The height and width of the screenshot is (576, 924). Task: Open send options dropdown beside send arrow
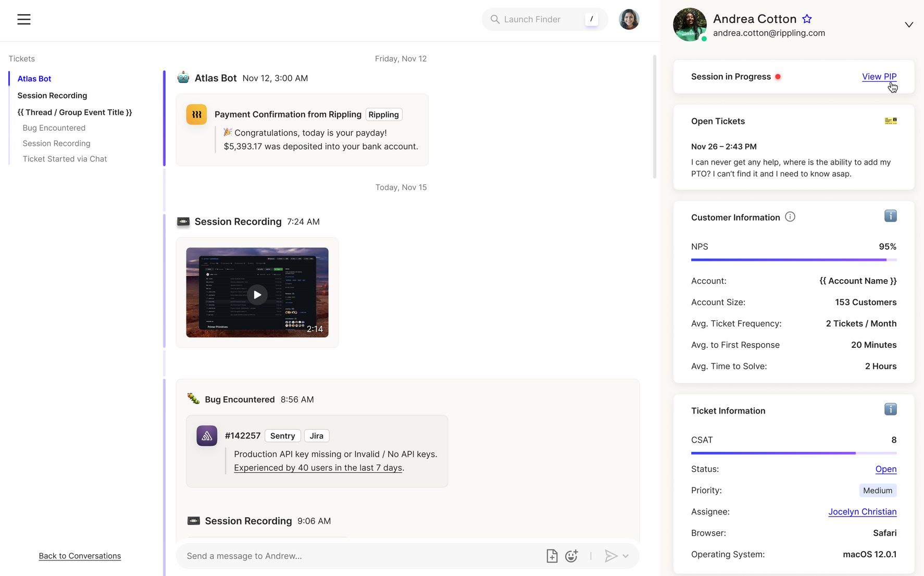(x=626, y=556)
